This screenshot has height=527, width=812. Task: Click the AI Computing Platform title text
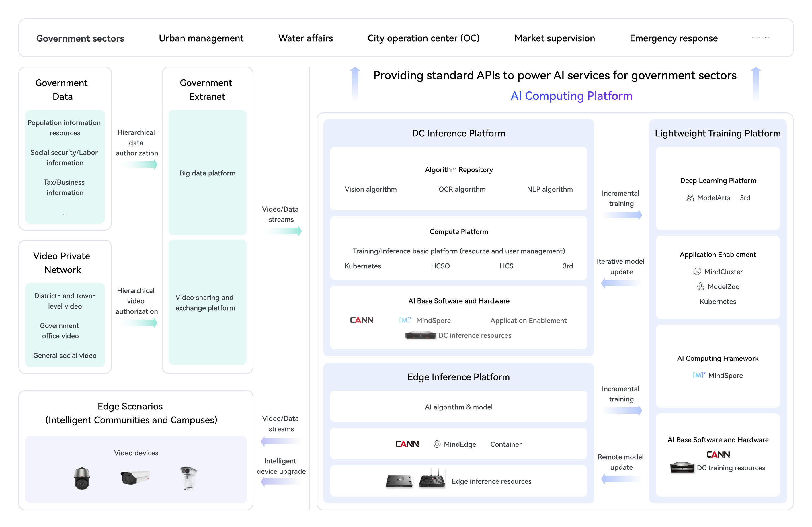[x=571, y=96]
